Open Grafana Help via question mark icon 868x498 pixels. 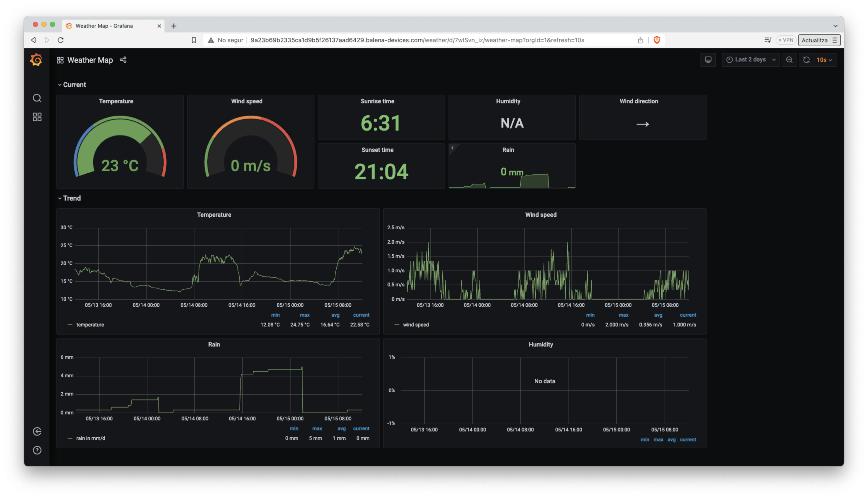[37, 450]
